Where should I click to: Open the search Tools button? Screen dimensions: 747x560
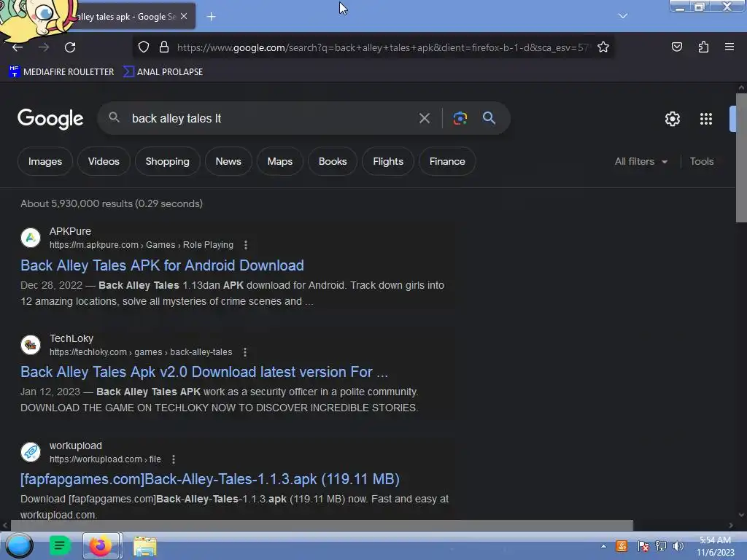pos(701,161)
